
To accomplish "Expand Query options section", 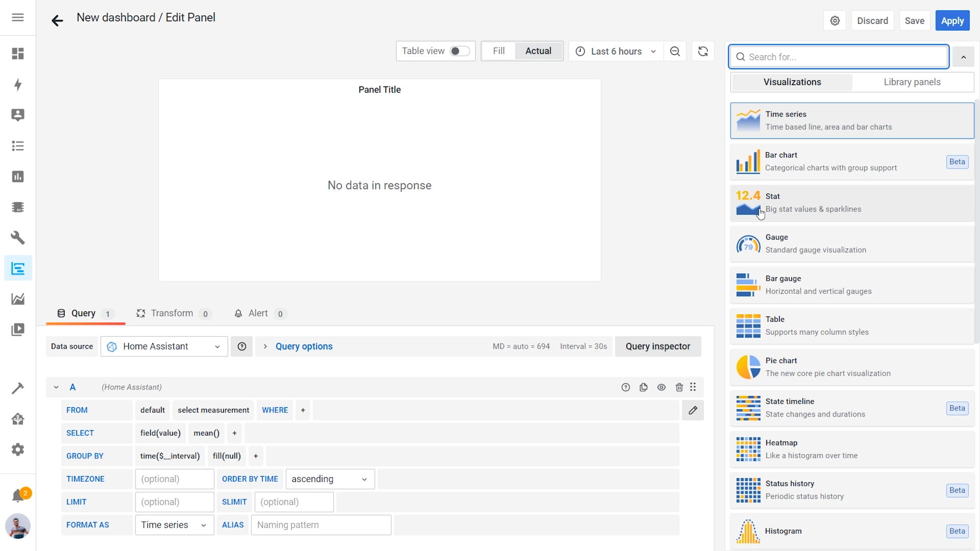I will click(304, 346).
